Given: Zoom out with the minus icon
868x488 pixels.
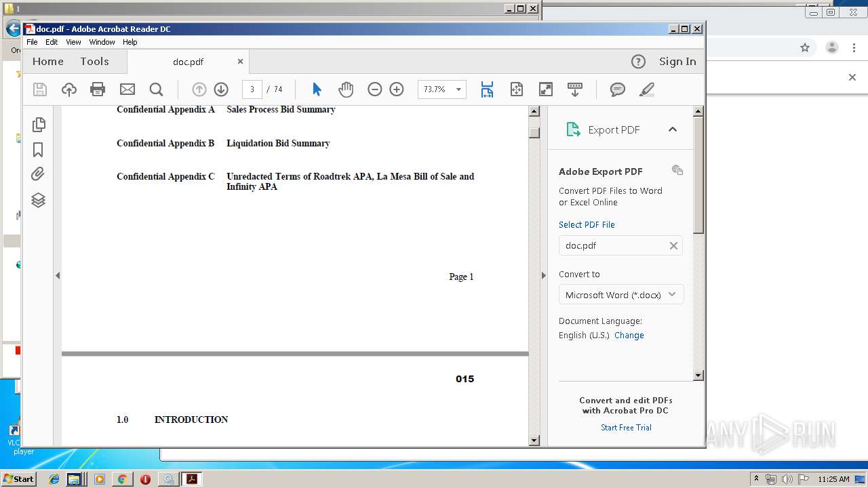Looking at the screenshot, I should pos(375,89).
